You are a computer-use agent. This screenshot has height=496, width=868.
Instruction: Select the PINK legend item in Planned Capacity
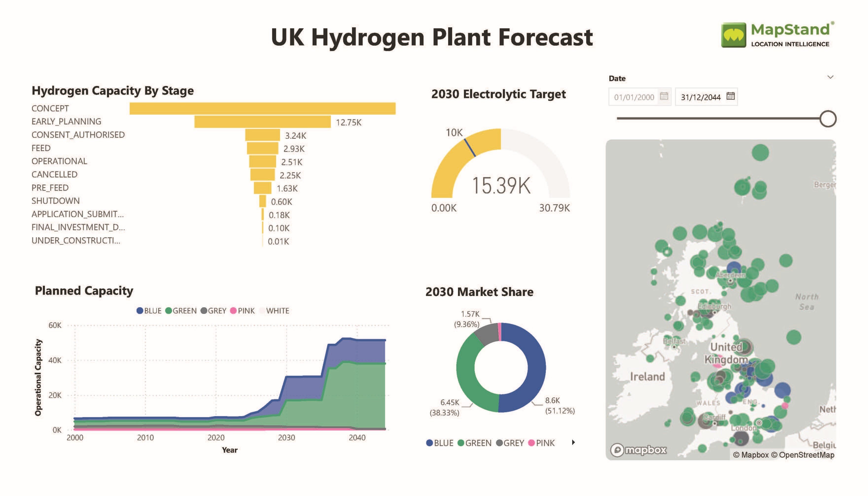[242, 311]
